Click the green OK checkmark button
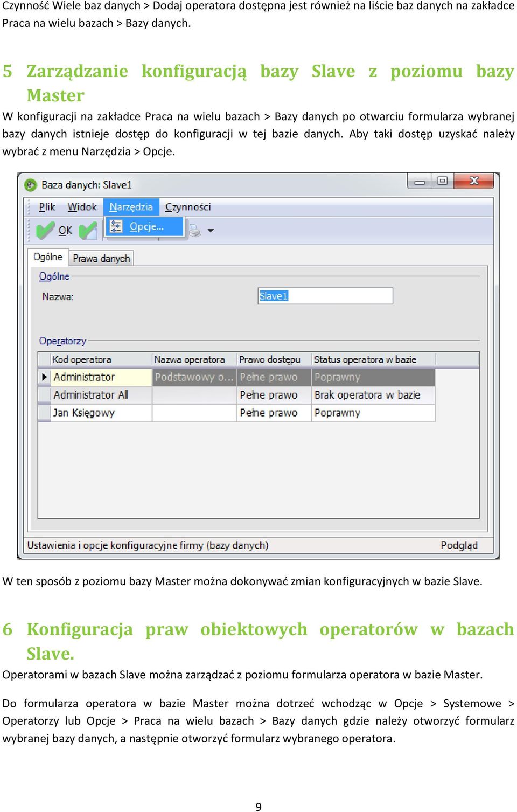Screen dimensions: 517x812 54,231
